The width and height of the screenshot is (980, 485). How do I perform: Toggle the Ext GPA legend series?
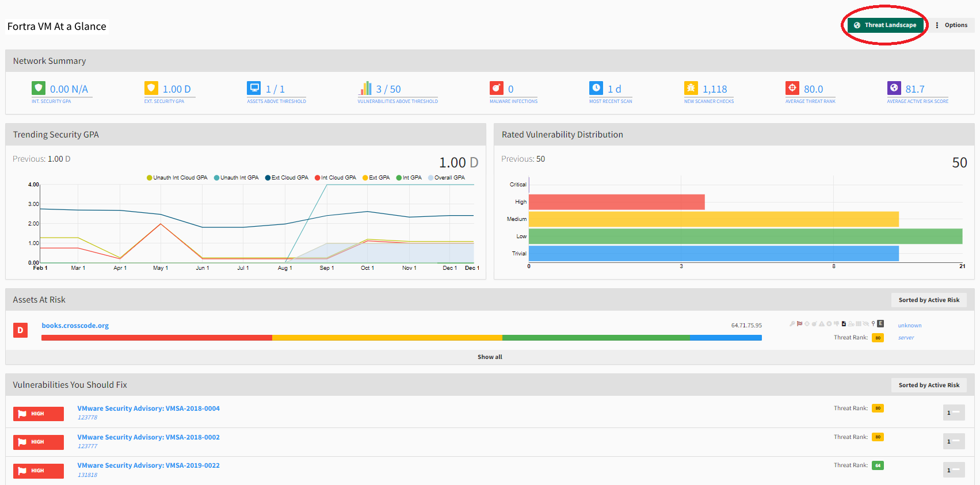pos(376,178)
